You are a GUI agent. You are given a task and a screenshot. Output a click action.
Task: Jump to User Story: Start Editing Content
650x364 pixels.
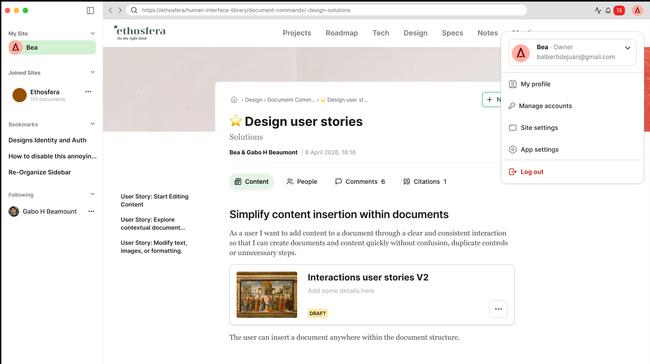tap(155, 200)
